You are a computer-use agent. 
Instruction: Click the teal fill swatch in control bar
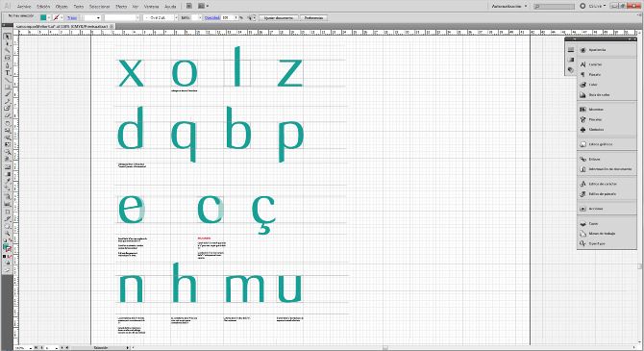click(x=43, y=18)
